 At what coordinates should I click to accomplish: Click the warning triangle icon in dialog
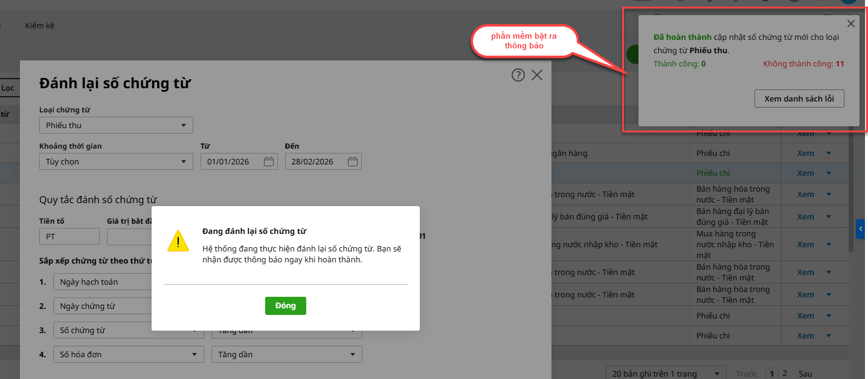[x=178, y=241]
